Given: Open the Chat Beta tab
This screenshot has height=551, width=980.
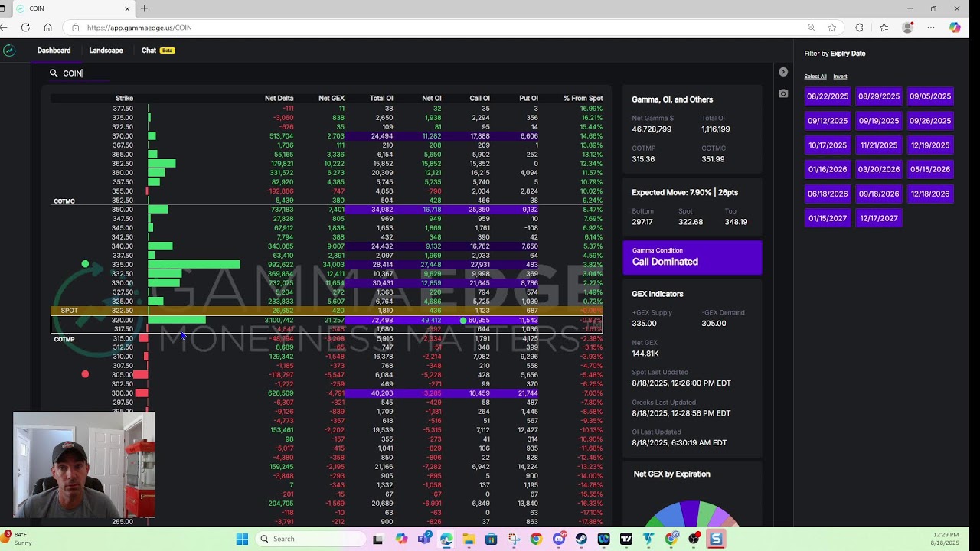Looking at the screenshot, I should (158, 51).
